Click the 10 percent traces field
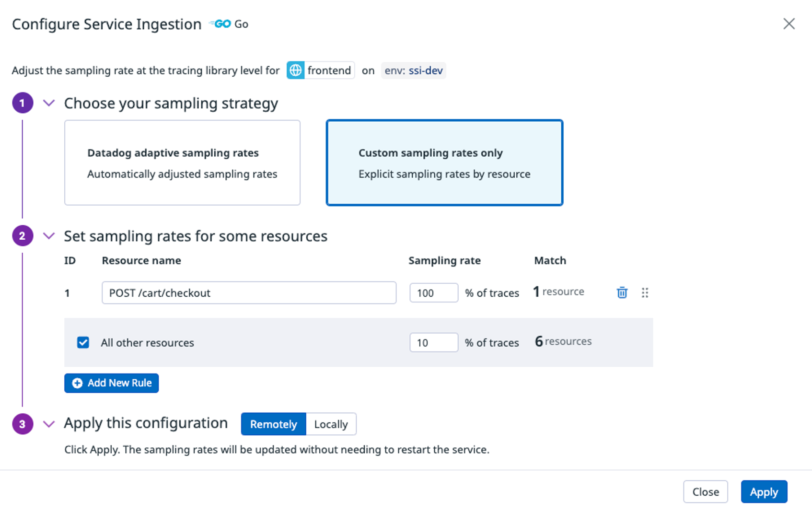This screenshot has width=812, height=512. [433, 342]
